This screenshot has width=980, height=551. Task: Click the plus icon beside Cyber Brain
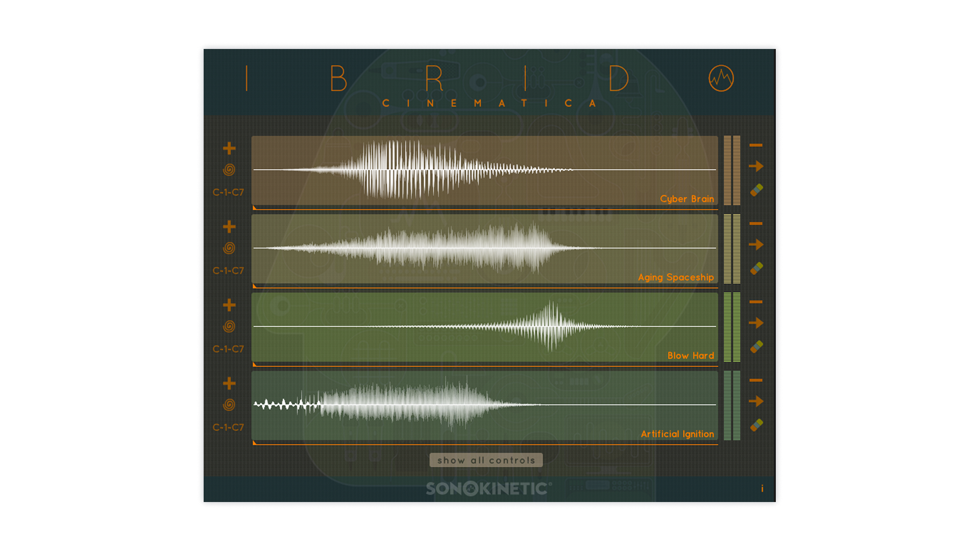tap(229, 148)
